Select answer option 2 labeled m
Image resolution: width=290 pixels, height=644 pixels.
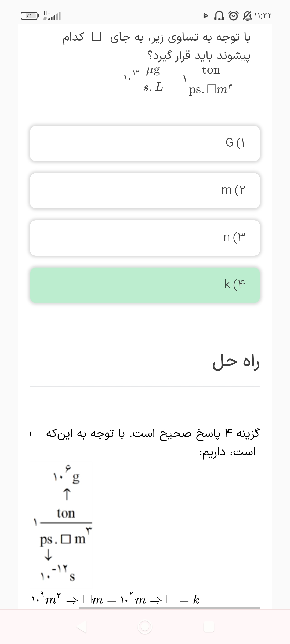(145, 191)
